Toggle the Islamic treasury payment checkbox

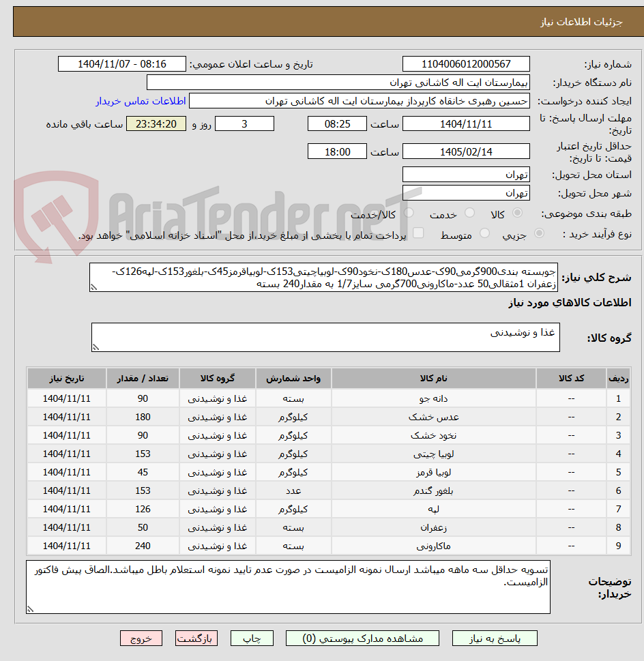pyautogui.click(x=418, y=233)
